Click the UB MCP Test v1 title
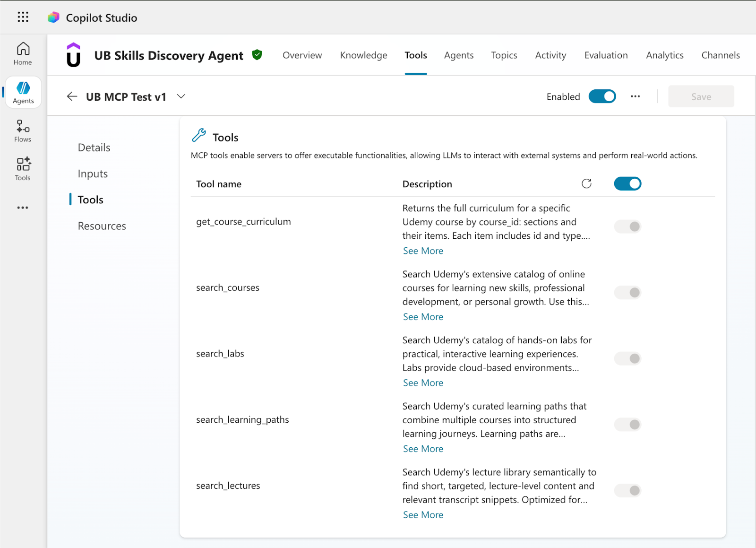 [x=126, y=97]
